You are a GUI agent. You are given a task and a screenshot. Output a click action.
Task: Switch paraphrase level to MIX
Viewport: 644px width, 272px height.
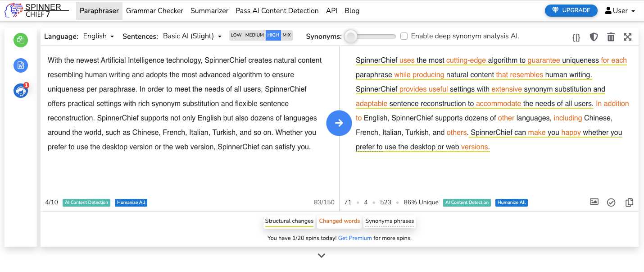(287, 35)
